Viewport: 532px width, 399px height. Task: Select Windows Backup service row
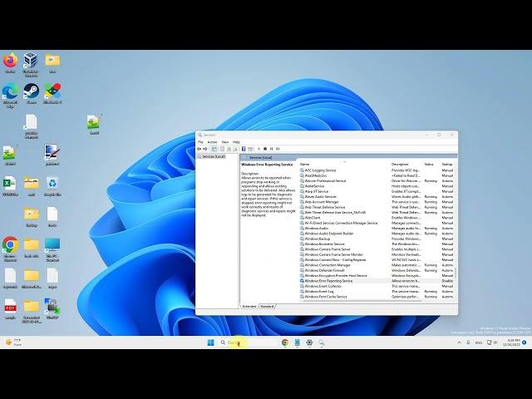(377, 239)
